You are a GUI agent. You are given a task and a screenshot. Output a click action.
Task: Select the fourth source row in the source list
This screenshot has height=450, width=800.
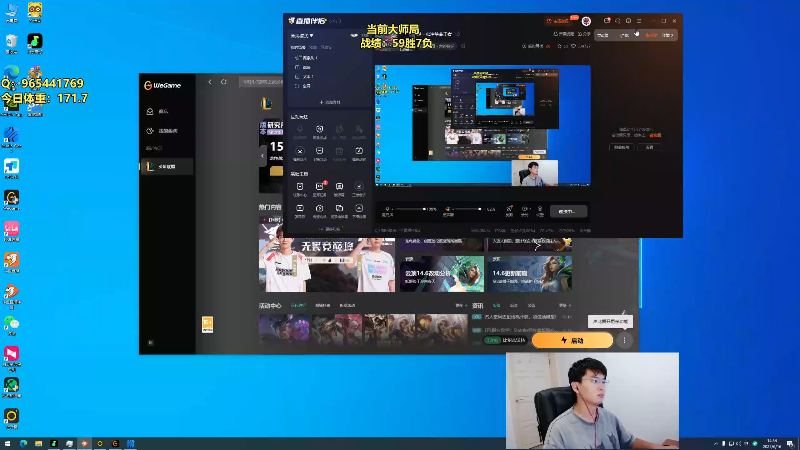(x=330, y=86)
